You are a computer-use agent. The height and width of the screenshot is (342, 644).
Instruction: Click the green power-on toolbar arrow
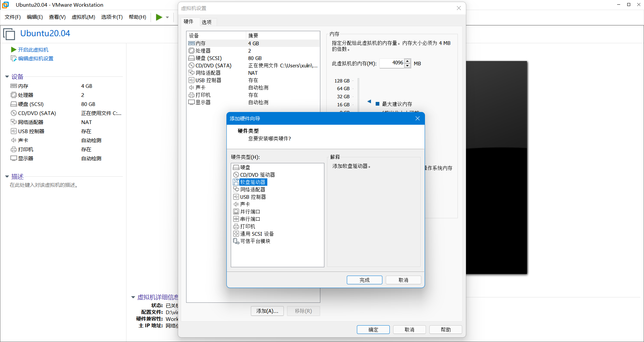pos(159,17)
